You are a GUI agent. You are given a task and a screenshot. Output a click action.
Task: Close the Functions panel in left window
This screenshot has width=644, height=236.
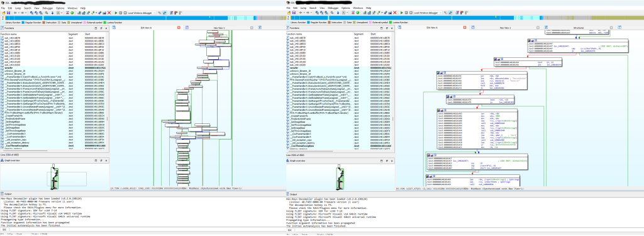point(106,28)
